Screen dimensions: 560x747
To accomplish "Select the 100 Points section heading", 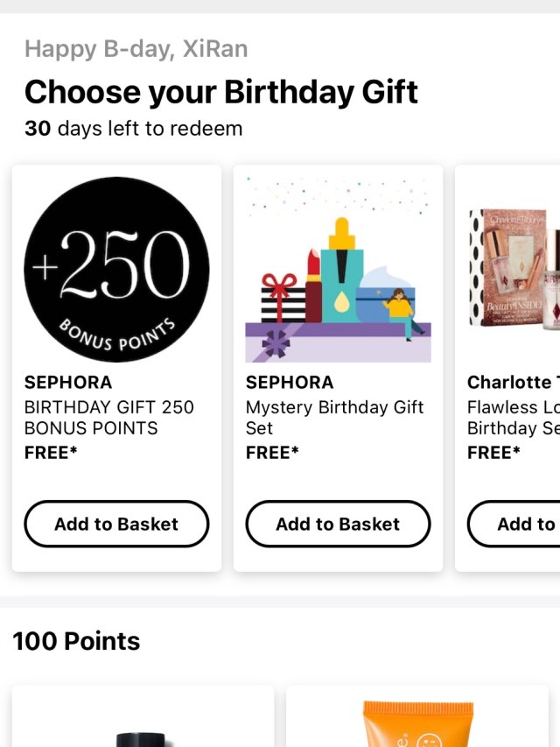I will pos(76,641).
